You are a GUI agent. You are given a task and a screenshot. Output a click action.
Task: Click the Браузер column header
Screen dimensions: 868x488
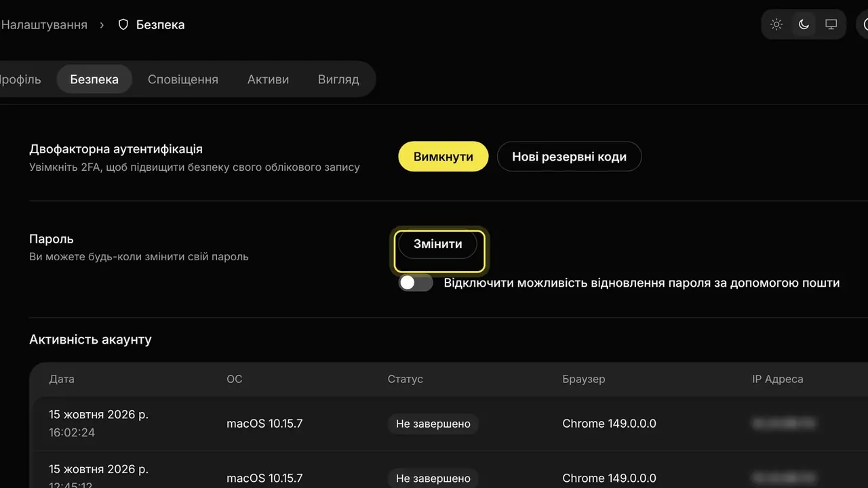click(584, 379)
